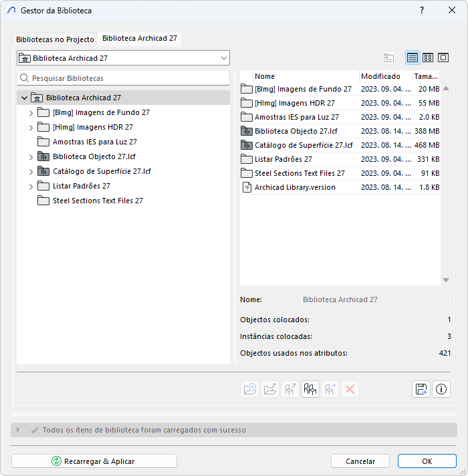Click the green reload icon on Recarregar button

tap(56, 461)
